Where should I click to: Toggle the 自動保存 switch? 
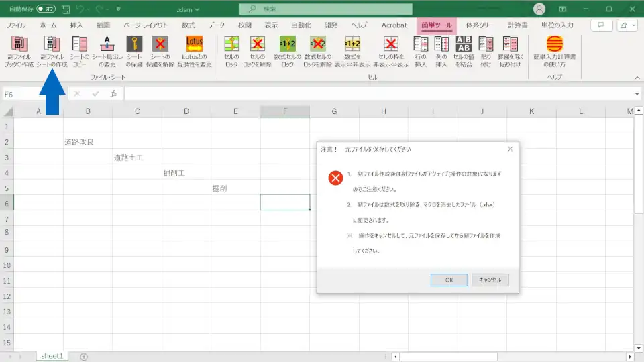pos(46,9)
